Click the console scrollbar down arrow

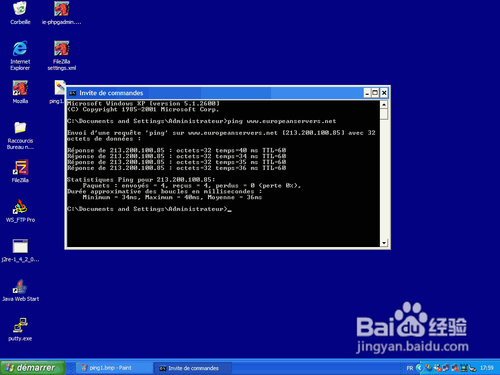click(x=384, y=243)
